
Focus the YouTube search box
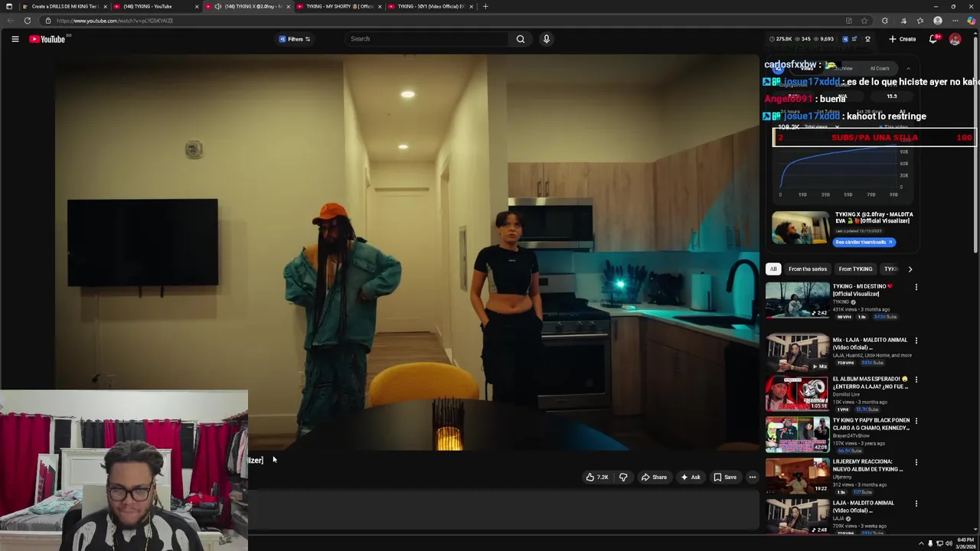tap(427, 39)
